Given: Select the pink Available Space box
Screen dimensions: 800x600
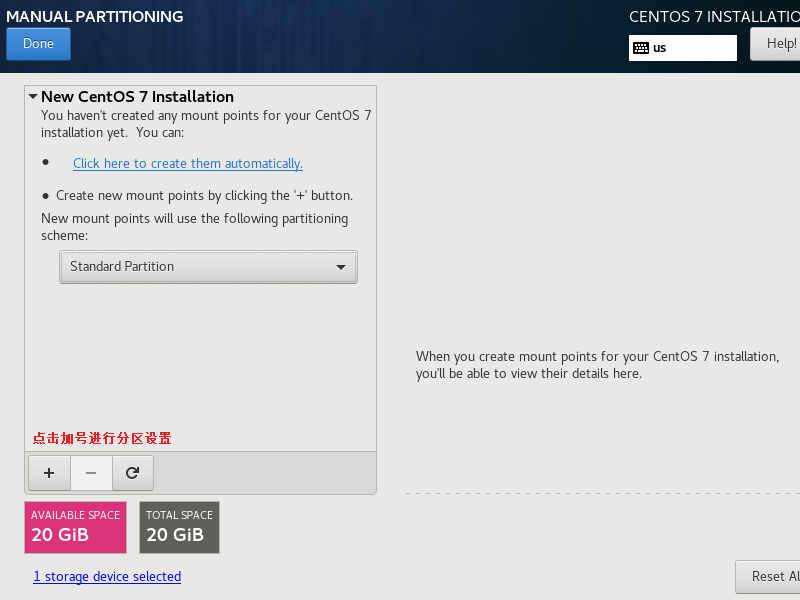Looking at the screenshot, I should [x=75, y=527].
